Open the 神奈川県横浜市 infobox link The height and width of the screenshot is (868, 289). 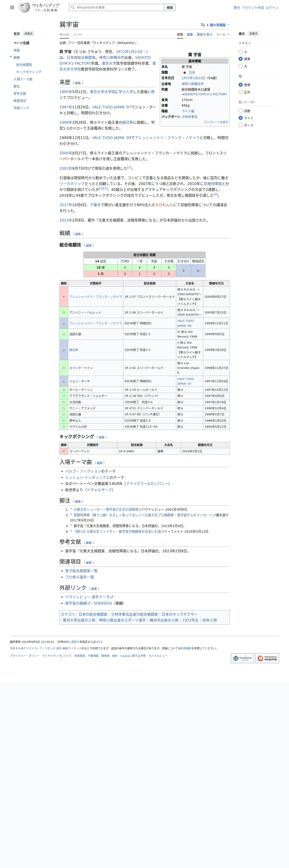(192, 84)
